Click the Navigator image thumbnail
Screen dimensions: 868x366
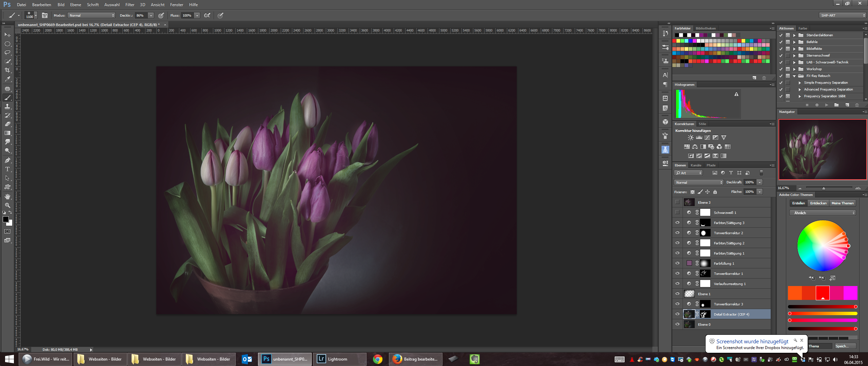tap(823, 149)
